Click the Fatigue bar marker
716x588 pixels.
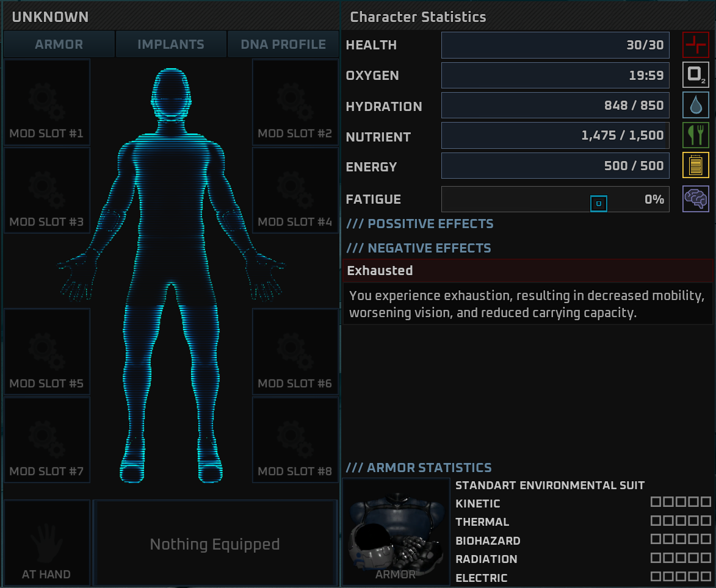coord(599,203)
